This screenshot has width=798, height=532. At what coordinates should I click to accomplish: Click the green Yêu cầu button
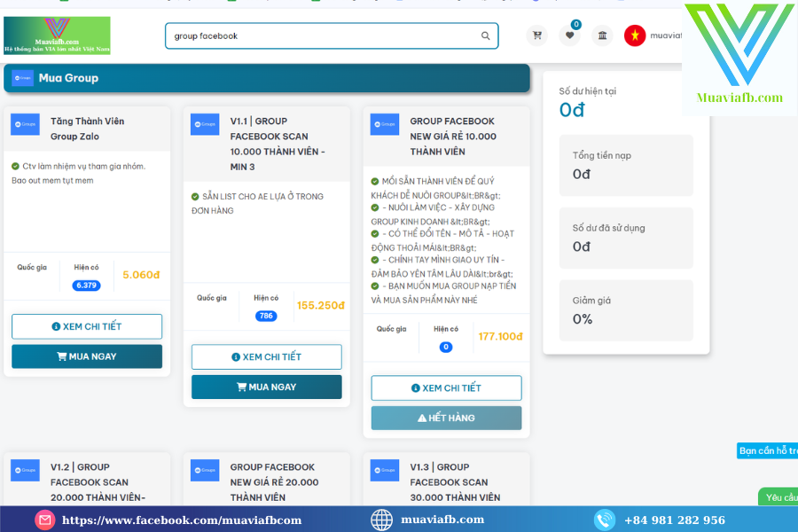(x=778, y=497)
